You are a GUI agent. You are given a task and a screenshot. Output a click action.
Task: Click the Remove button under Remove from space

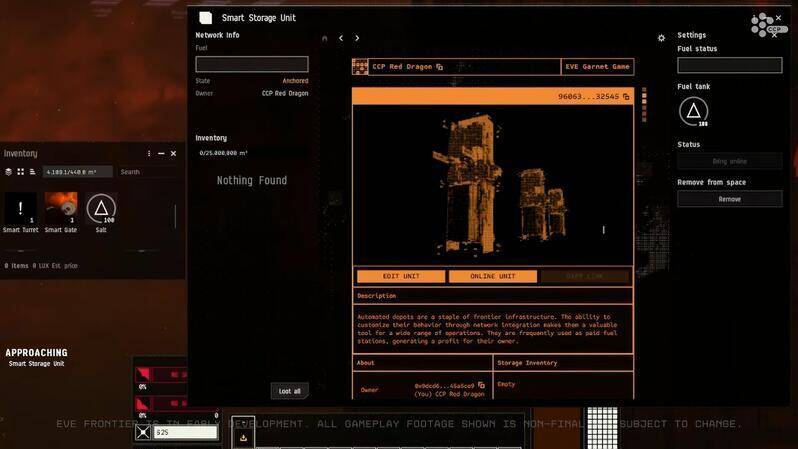tap(730, 199)
